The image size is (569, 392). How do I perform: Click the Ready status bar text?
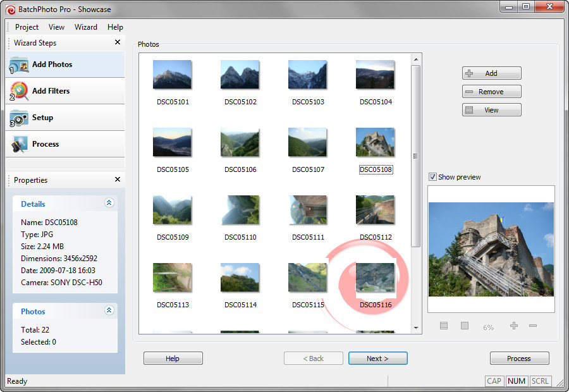point(17,381)
